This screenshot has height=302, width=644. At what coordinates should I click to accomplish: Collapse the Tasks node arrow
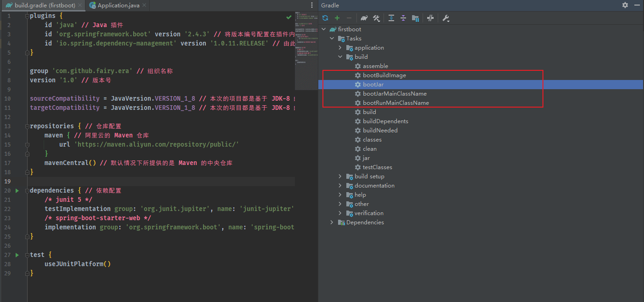click(332, 39)
